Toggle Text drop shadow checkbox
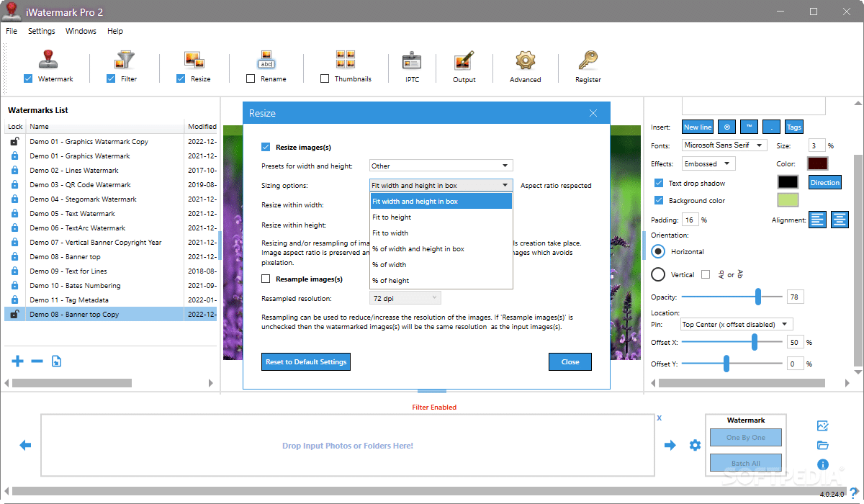This screenshot has height=504, width=864. (659, 183)
